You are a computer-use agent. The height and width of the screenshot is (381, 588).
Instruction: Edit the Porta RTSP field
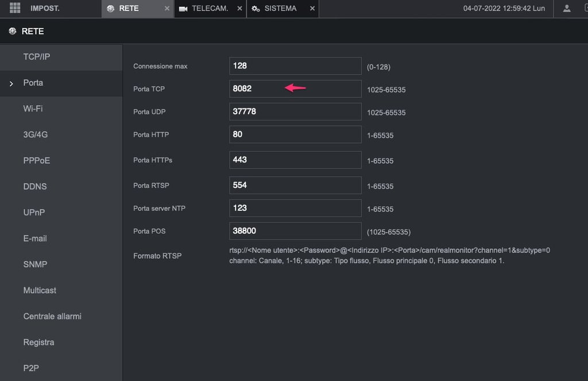point(295,186)
